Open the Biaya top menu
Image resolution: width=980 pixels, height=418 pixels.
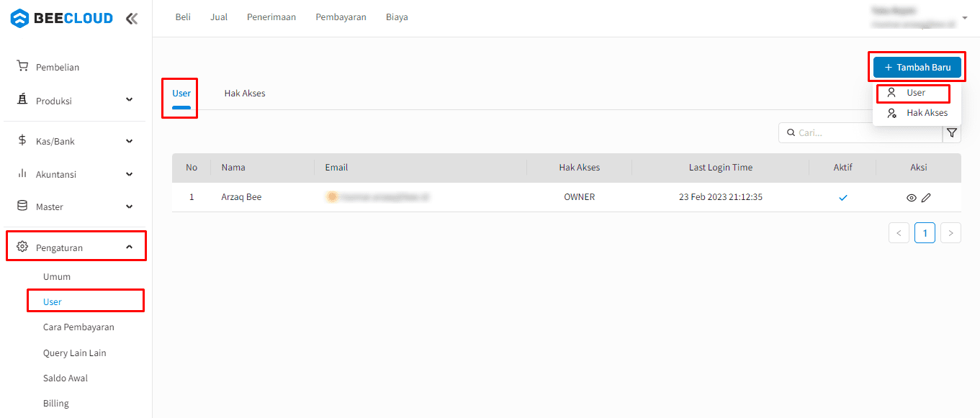(x=397, y=17)
